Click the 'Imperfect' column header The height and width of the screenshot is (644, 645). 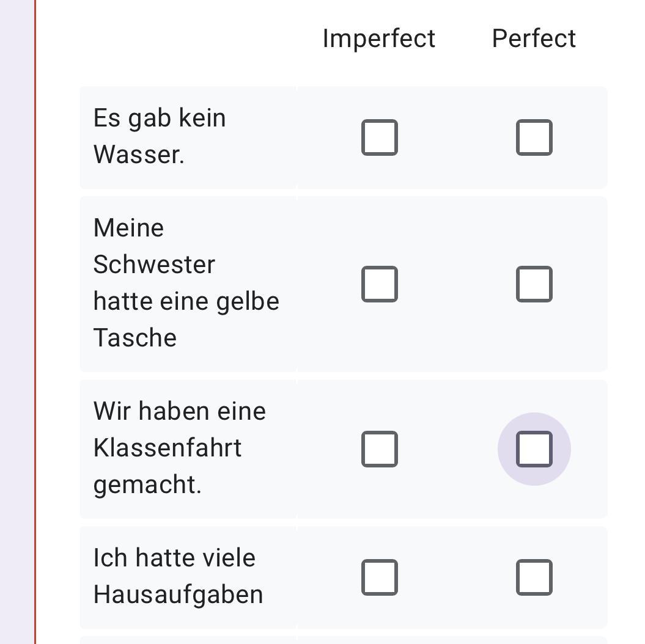tap(379, 38)
